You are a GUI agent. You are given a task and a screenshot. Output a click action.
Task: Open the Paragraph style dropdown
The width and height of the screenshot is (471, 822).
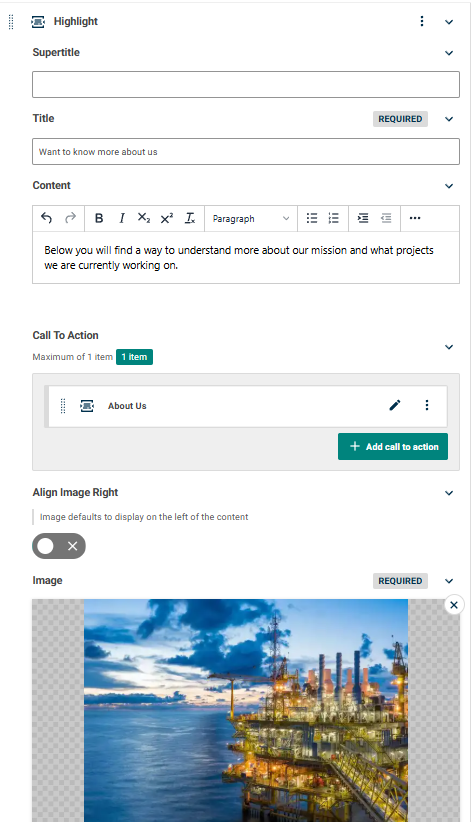click(x=251, y=219)
